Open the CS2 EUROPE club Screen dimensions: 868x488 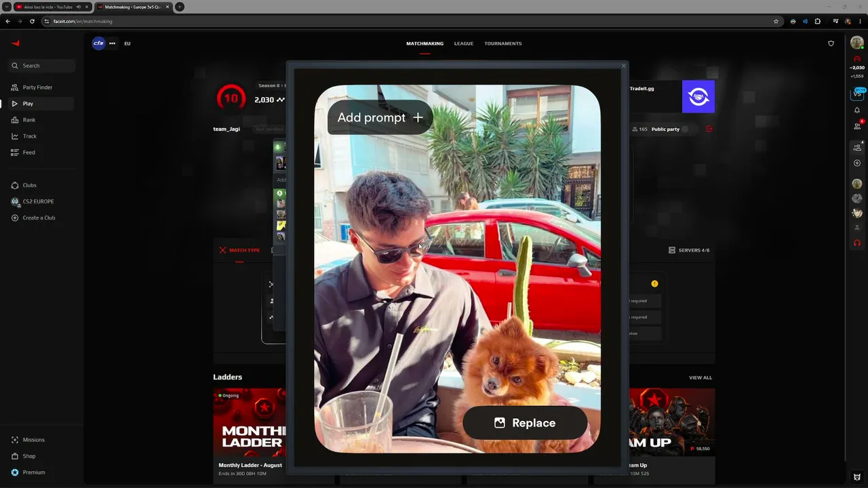tap(37, 201)
